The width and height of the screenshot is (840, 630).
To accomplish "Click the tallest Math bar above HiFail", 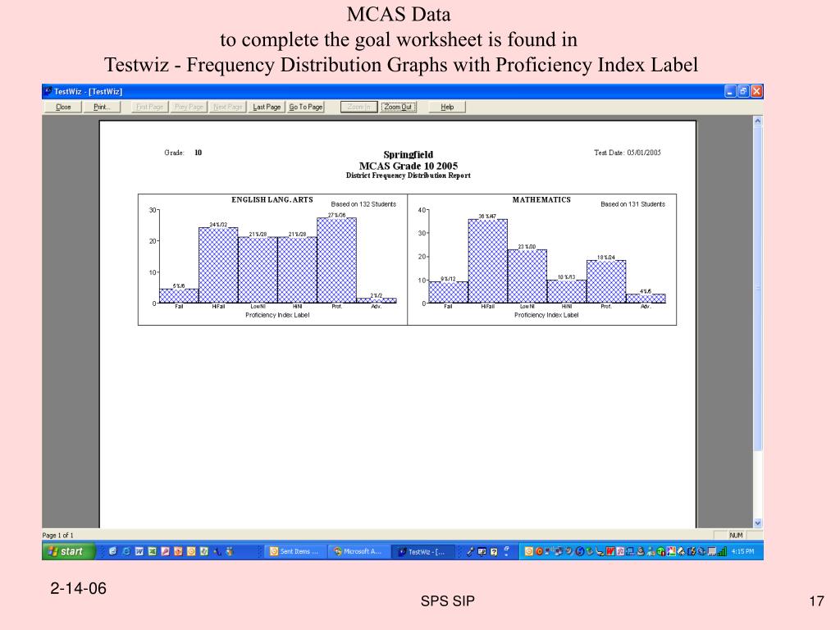I will [x=487, y=261].
